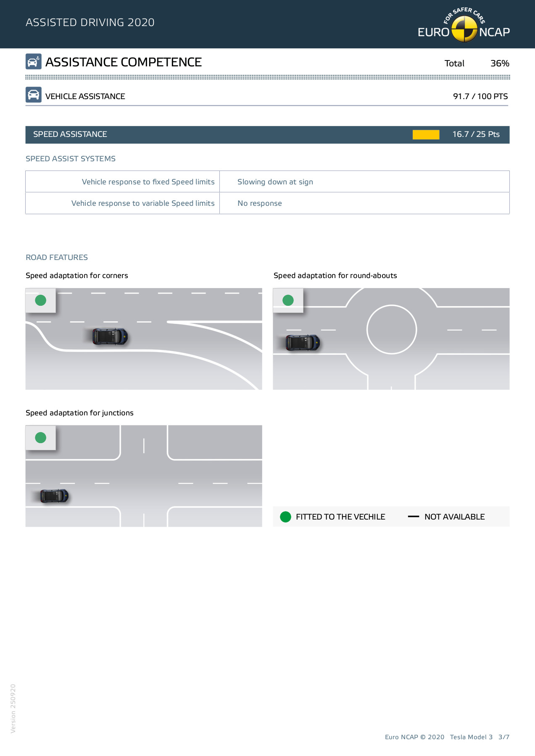The image size is (535, 756).
Task: Click the FITTED TO THE VECHILE legend text
Action: [340, 517]
